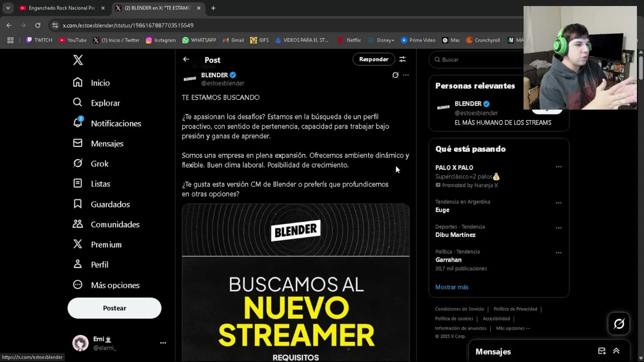Open the Comunidades people icon
This screenshot has height=362, width=644.
(x=77, y=224)
